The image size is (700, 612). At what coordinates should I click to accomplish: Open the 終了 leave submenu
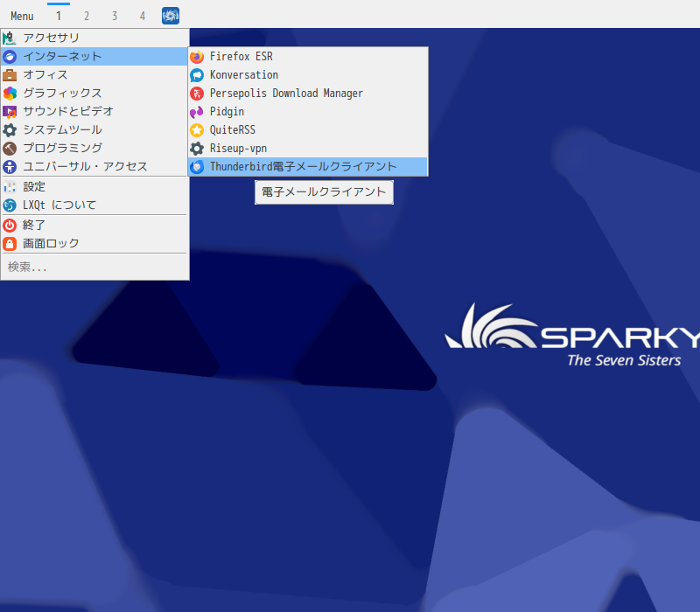pyautogui.click(x=94, y=225)
